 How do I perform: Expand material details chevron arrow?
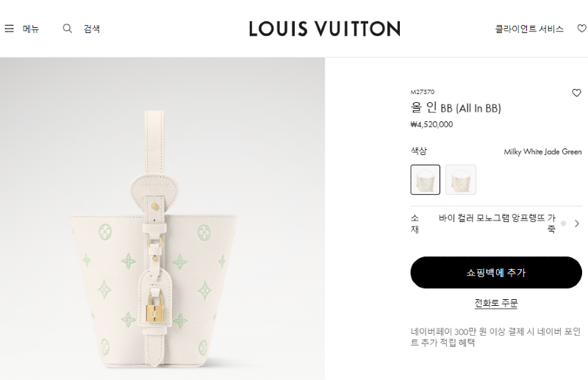point(577,223)
